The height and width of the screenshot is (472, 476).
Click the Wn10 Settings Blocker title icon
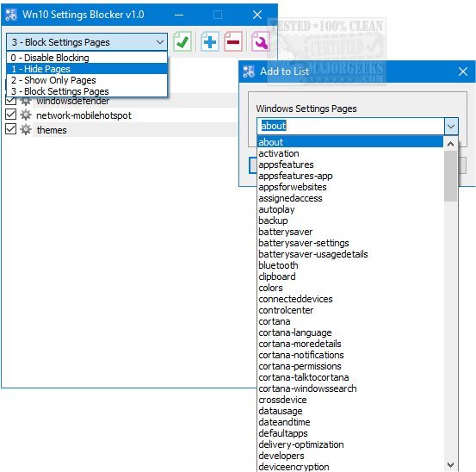[11, 15]
